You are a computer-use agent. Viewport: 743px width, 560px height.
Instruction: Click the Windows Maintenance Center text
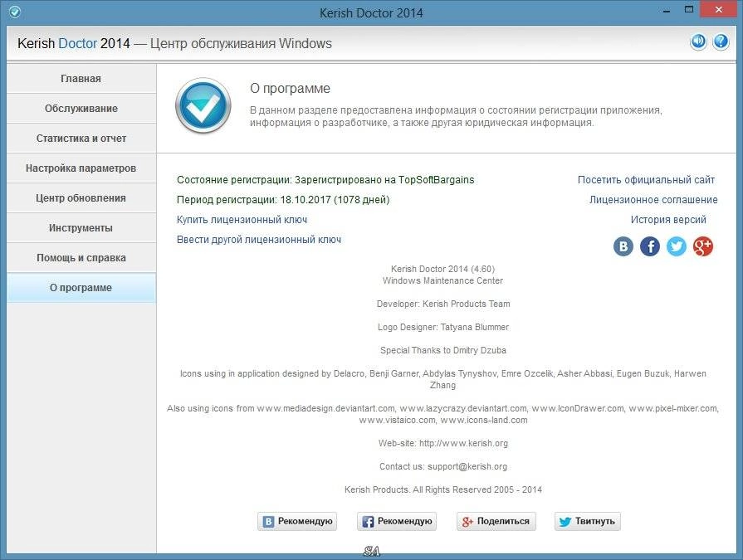click(x=443, y=280)
